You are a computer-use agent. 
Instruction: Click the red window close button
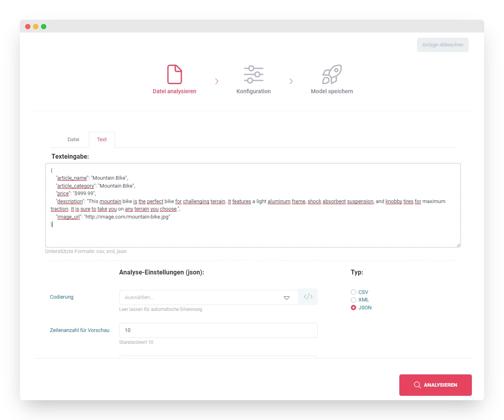[28, 27]
